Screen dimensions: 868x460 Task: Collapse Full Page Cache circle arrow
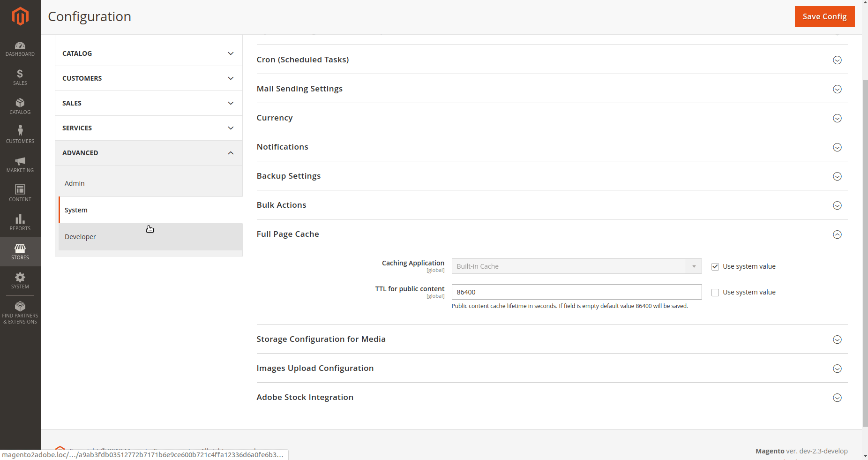click(x=837, y=234)
